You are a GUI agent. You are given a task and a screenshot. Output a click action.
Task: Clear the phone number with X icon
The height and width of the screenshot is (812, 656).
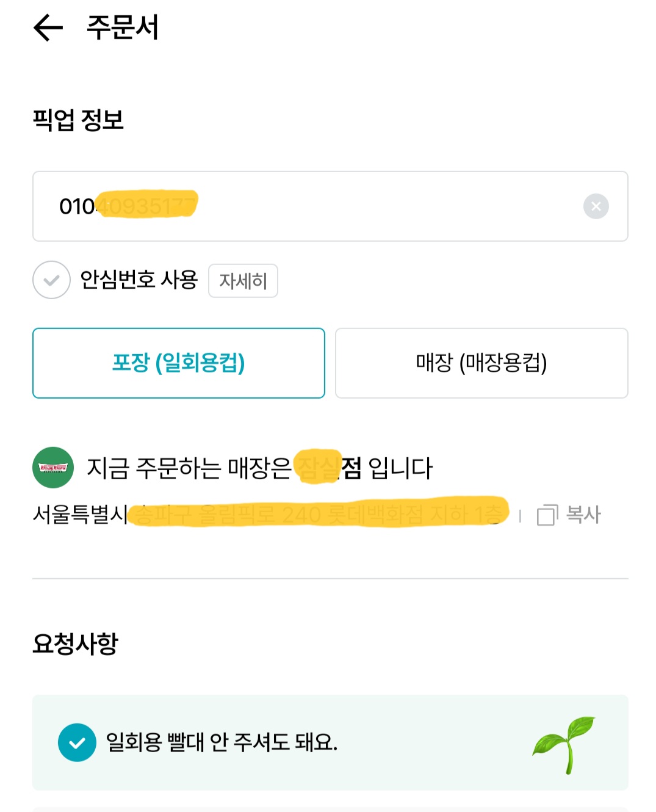pyautogui.click(x=596, y=206)
